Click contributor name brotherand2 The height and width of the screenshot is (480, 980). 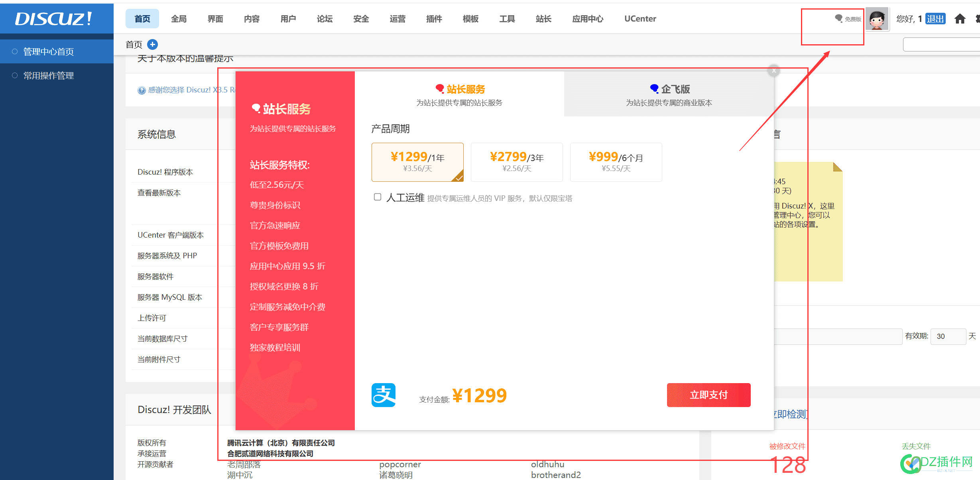(556, 475)
